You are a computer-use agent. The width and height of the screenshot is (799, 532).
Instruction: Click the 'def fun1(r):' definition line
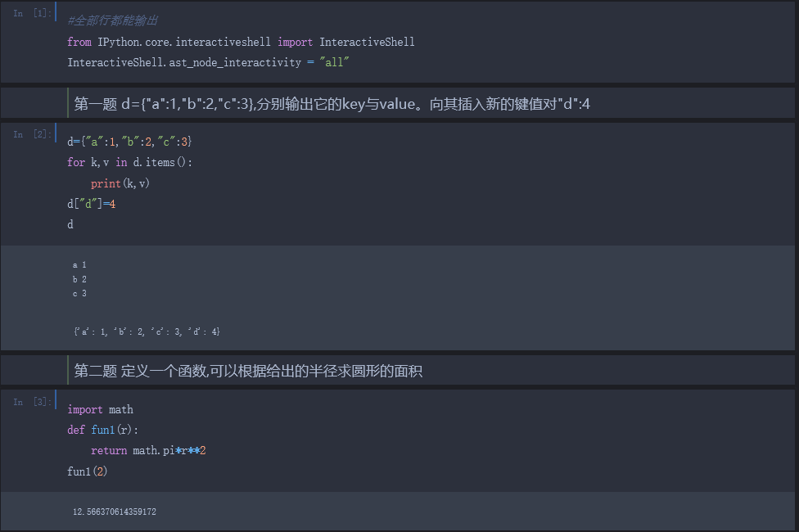click(103, 430)
